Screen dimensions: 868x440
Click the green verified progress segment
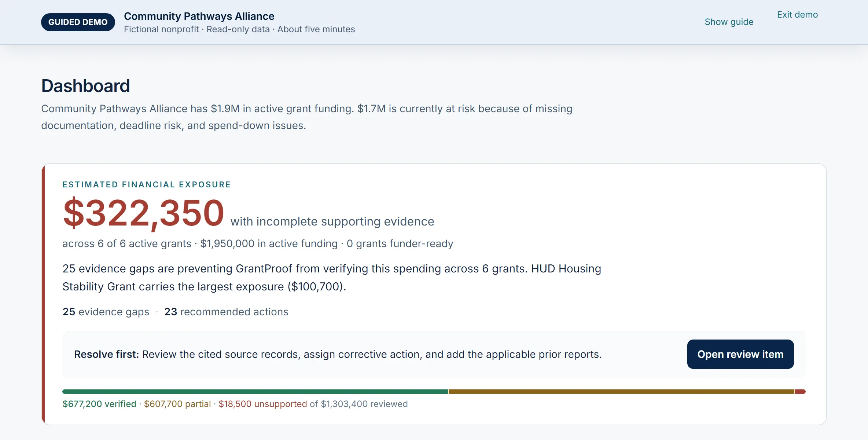255,392
